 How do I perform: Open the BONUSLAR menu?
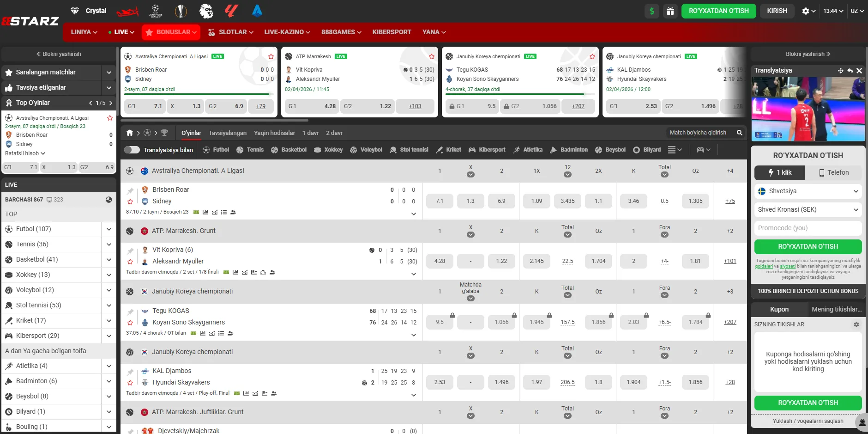click(x=171, y=32)
